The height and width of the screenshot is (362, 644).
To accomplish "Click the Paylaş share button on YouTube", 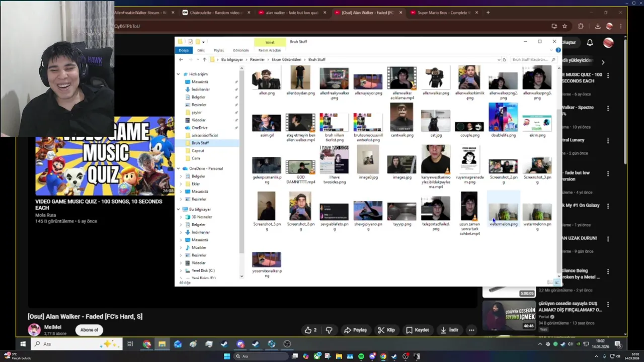I will click(x=355, y=330).
